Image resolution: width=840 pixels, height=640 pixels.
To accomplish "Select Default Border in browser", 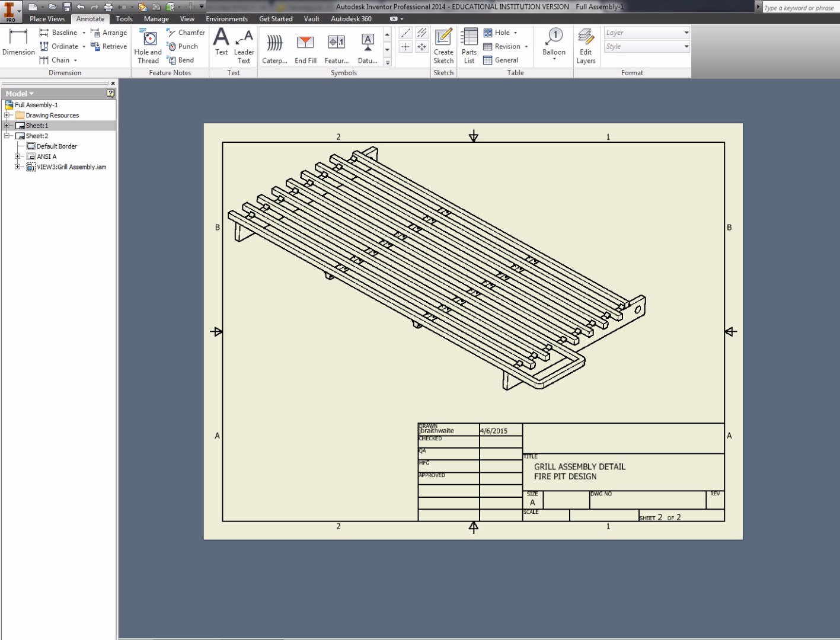I will (52, 146).
